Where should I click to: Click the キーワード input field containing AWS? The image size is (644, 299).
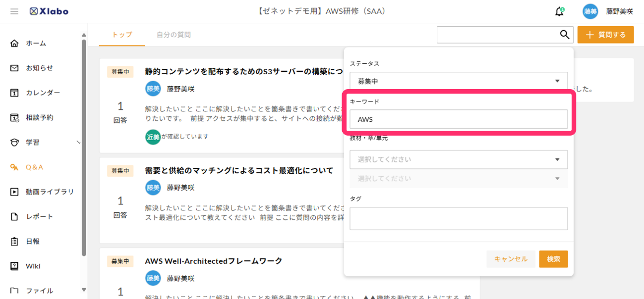[x=459, y=119]
